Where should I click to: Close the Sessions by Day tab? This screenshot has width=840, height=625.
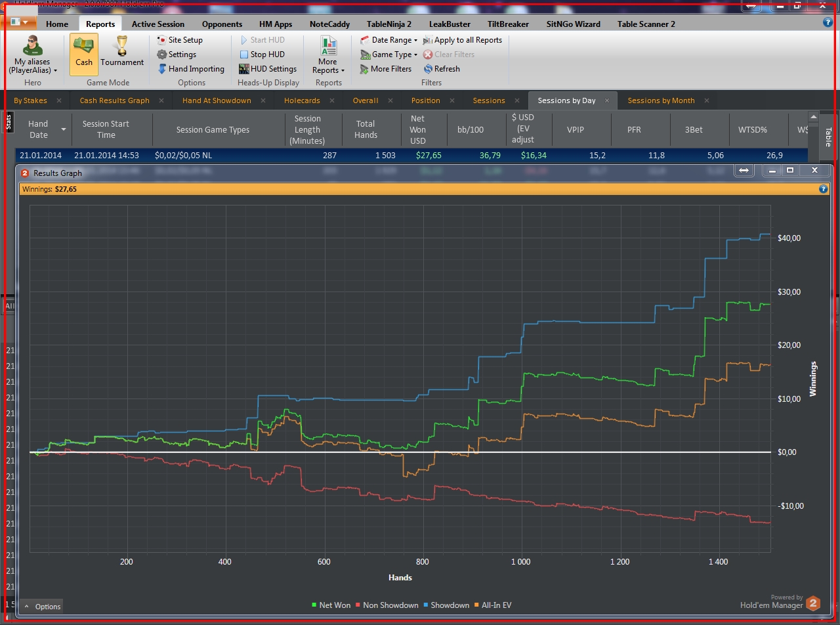607,100
